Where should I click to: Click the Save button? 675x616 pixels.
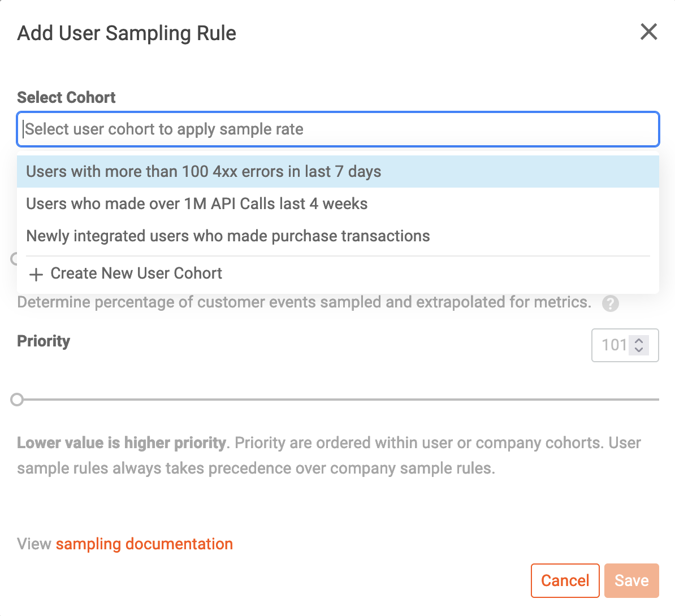pos(631,580)
